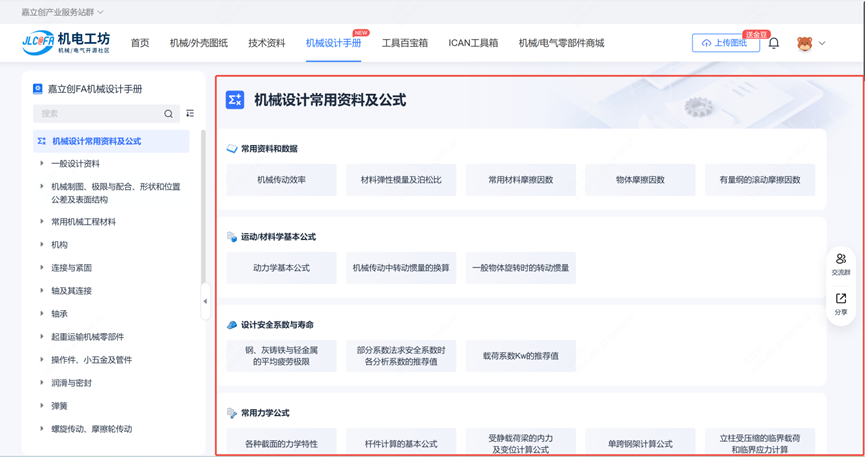Click the 上传图纸 upload button
Screen dimensions: 865x457
click(725, 43)
